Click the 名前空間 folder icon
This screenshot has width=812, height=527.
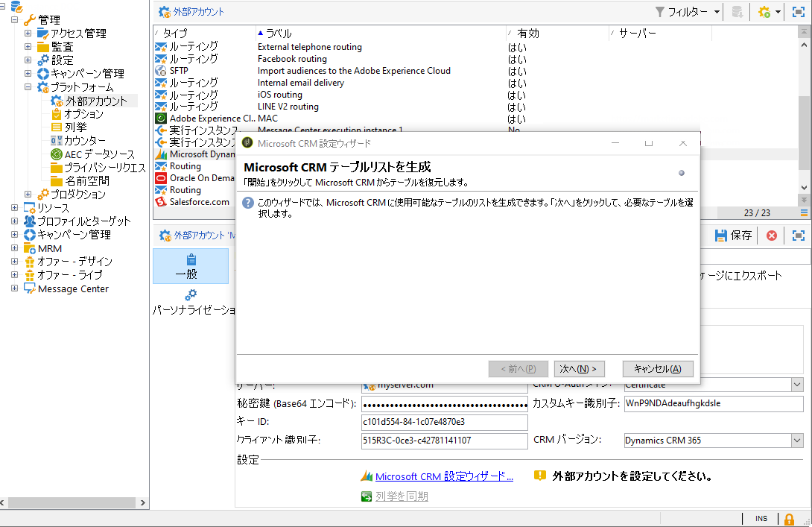click(x=57, y=181)
